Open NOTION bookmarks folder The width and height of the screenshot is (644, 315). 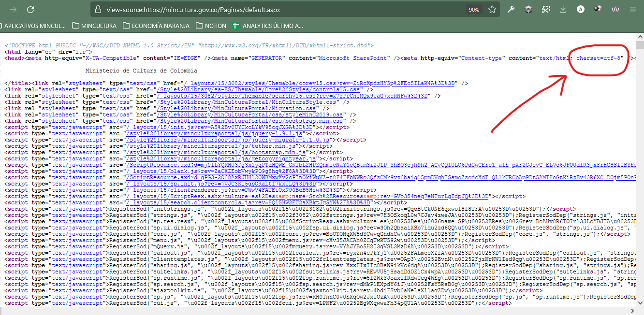click(211, 26)
